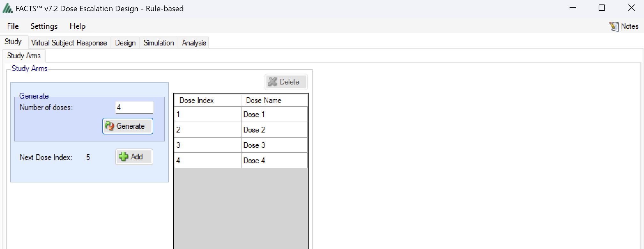The width and height of the screenshot is (644, 249).
Task: Click the FACTS logo in title bar
Action: (7, 9)
